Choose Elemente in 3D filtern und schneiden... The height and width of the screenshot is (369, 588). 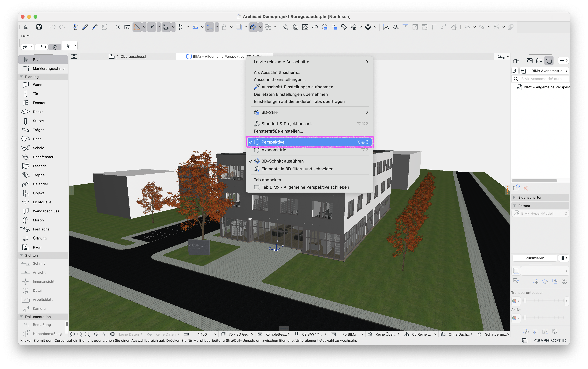point(309,169)
